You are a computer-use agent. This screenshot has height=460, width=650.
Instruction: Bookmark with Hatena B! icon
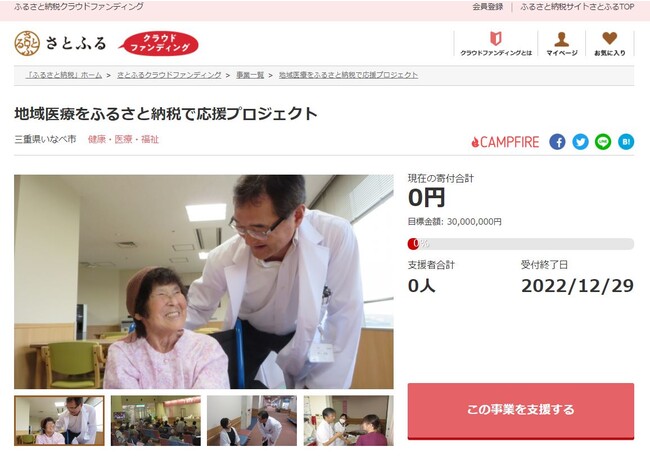pyautogui.click(x=626, y=142)
